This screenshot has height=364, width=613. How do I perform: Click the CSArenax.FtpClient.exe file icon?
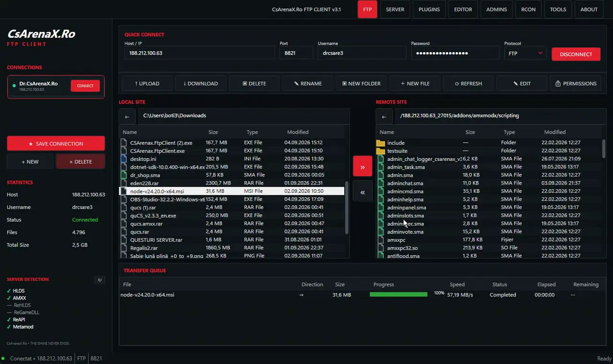pyautogui.click(x=124, y=151)
